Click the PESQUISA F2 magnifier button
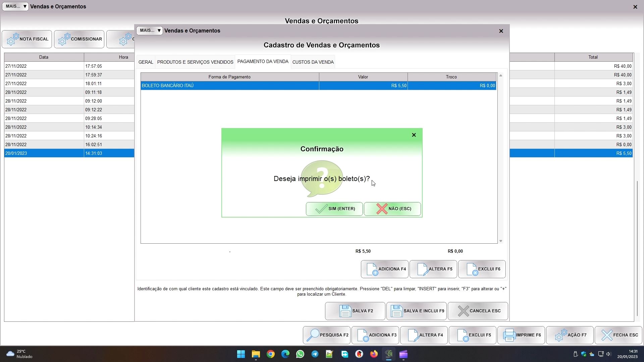644x362 pixels. (x=326, y=335)
